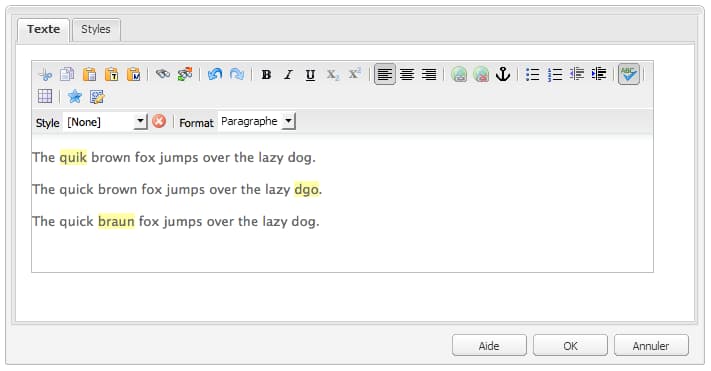Toggle the ABC spell checker button

coord(629,74)
